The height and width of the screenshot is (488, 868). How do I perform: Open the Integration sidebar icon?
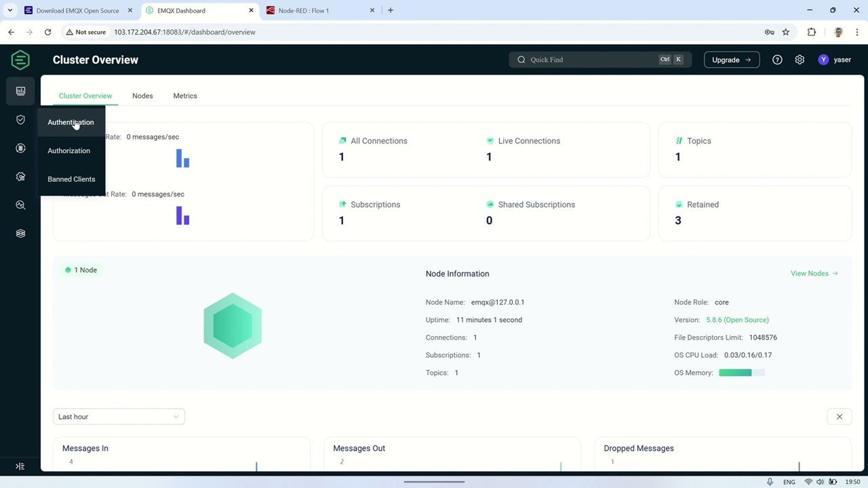(x=20, y=148)
